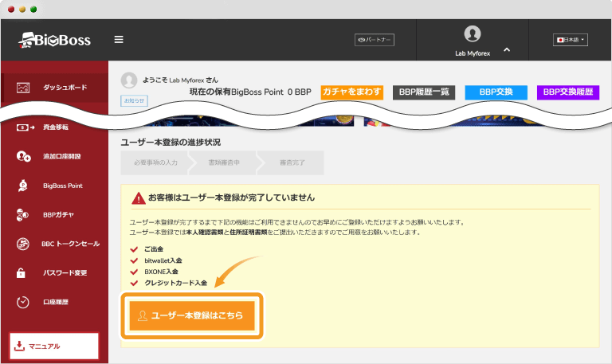Click the BXONE入金 list item
The height and width of the screenshot is (364, 612).
pyautogui.click(x=161, y=272)
